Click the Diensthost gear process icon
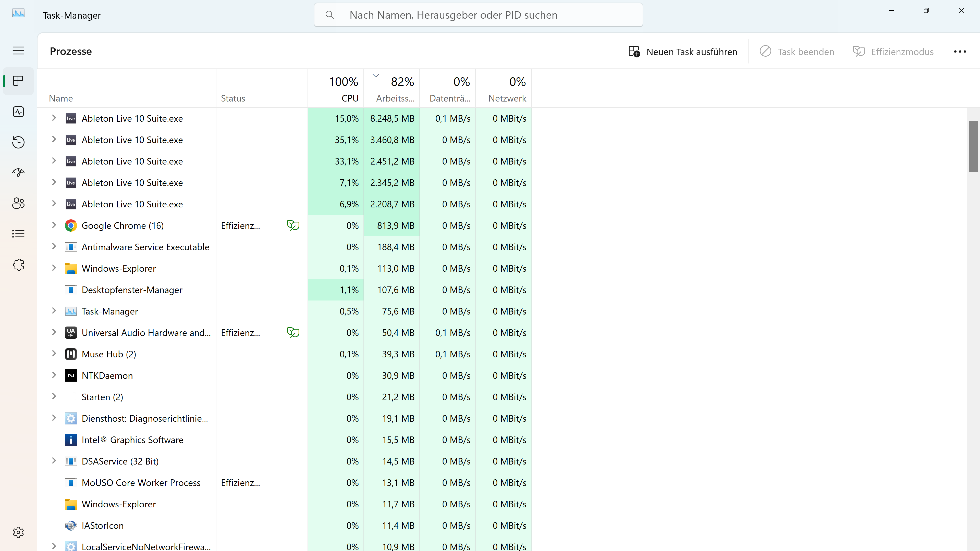 [71, 419]
